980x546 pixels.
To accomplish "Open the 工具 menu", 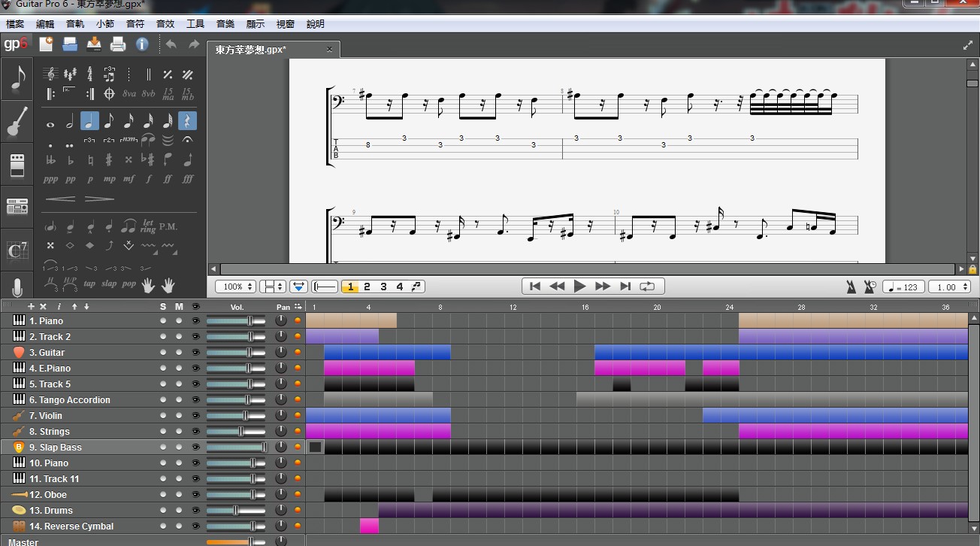I will click(x=195, y=24).
